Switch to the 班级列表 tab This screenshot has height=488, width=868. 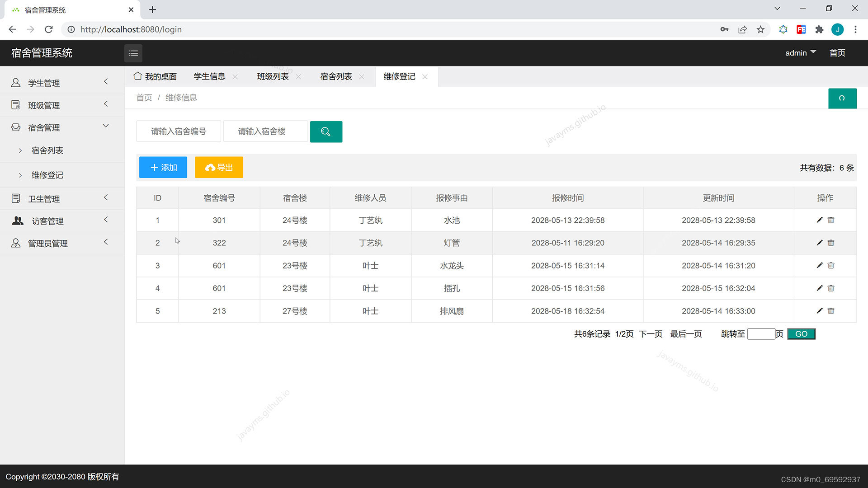tap(273, 77)
